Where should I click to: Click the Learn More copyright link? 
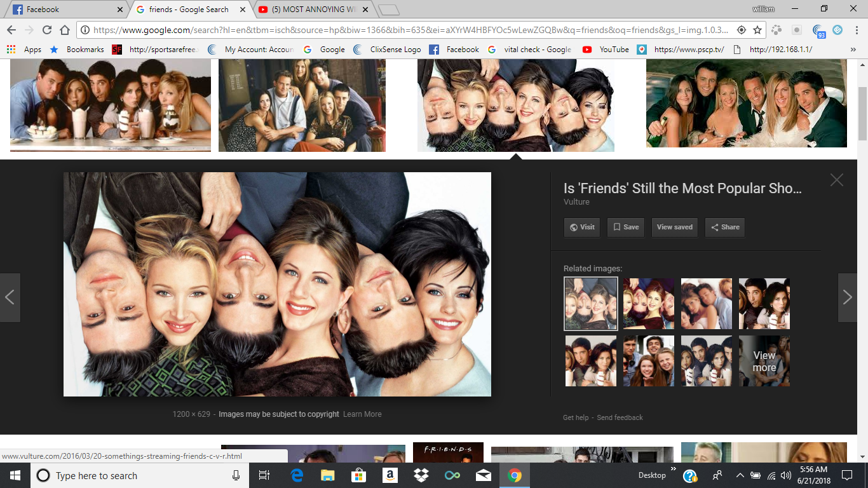[x=362, y=414]
